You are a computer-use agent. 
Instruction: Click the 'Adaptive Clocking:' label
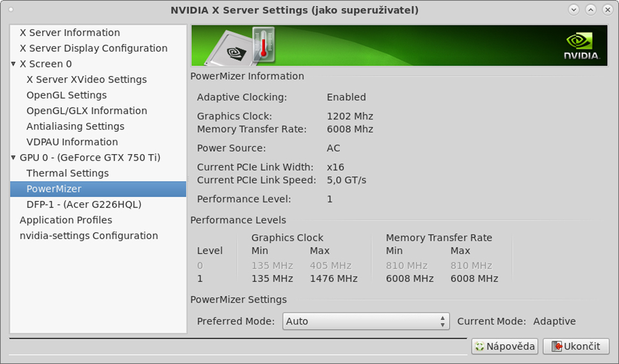coord(242,97)
